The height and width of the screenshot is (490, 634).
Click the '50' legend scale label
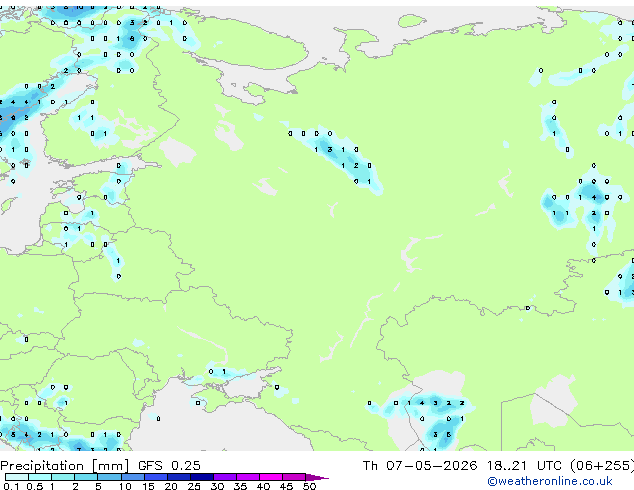tap(309, 486)
